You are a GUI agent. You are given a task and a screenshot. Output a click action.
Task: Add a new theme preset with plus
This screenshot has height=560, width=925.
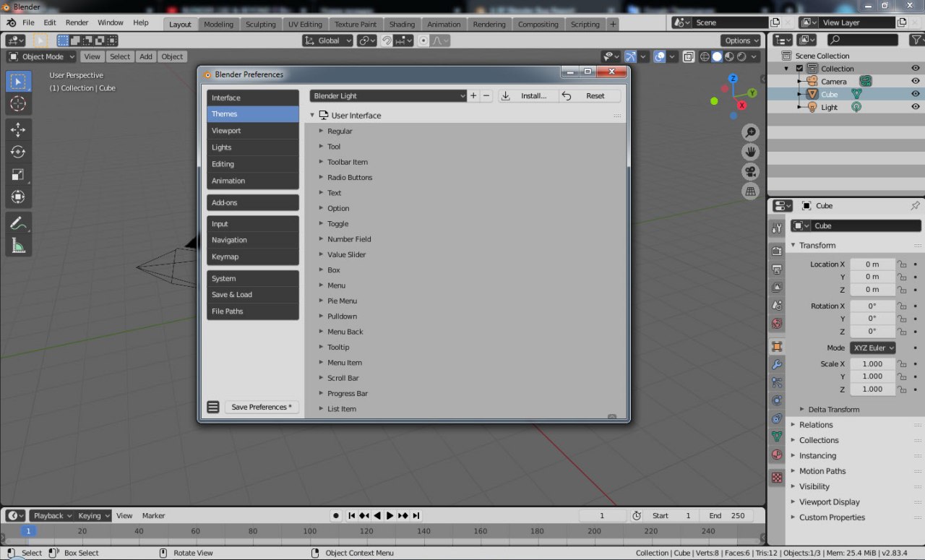point(473,95)
